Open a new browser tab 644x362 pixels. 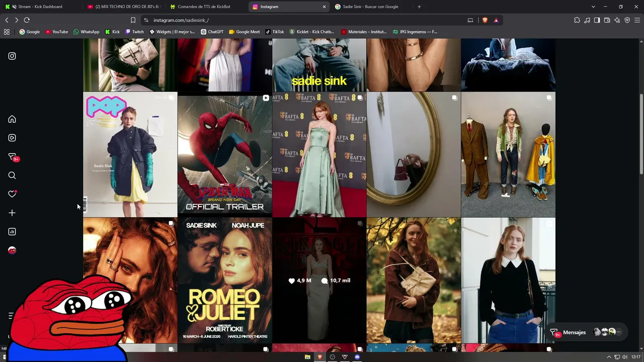click(419, 7)
